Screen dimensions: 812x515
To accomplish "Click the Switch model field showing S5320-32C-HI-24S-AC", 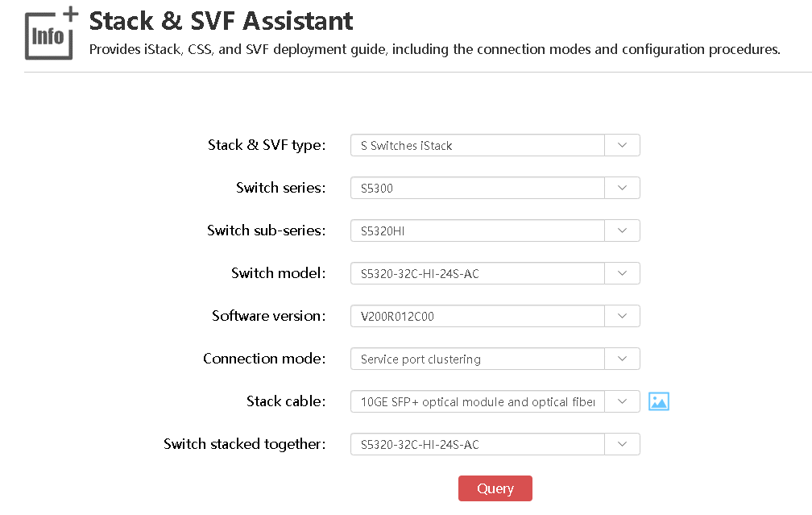I will pos(478,273).
